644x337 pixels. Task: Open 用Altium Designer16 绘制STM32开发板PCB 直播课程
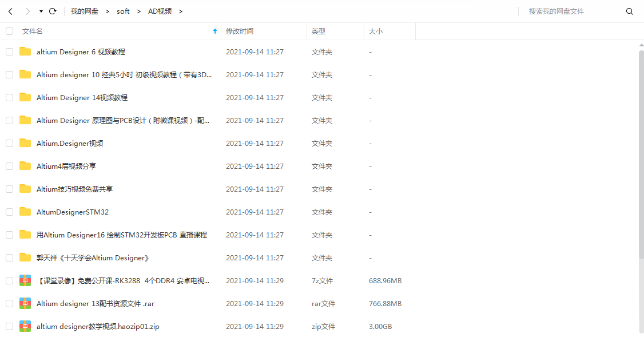coord(122,235)
